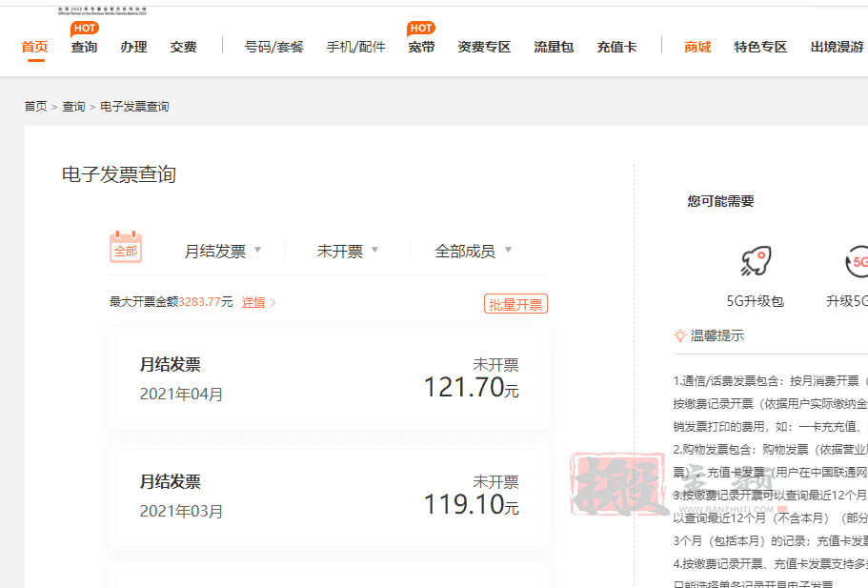Click the HOT badge above 查询
The height and width of the screenshot is (588, 868).
pyautogui.click(x=84, y=29)
